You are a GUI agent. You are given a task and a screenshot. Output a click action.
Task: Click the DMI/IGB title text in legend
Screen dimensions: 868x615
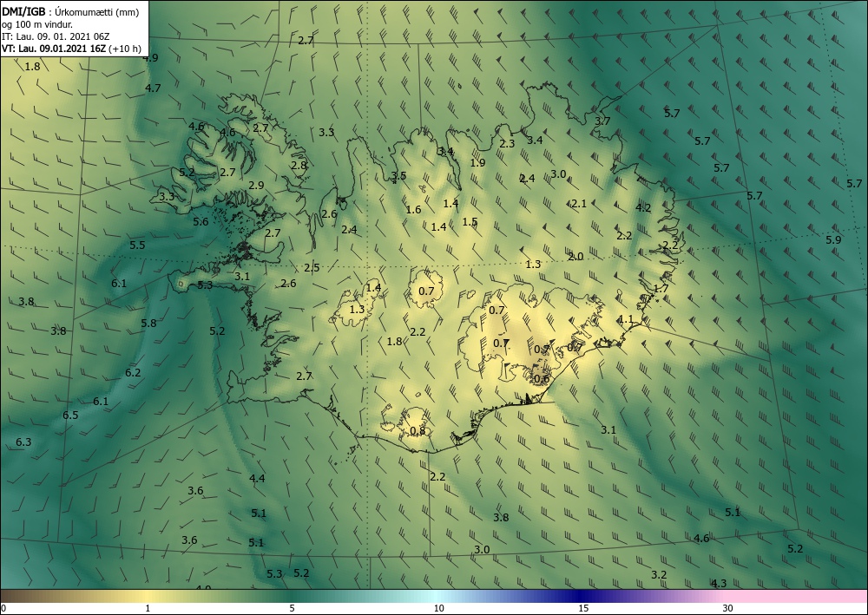coord(23,11)
